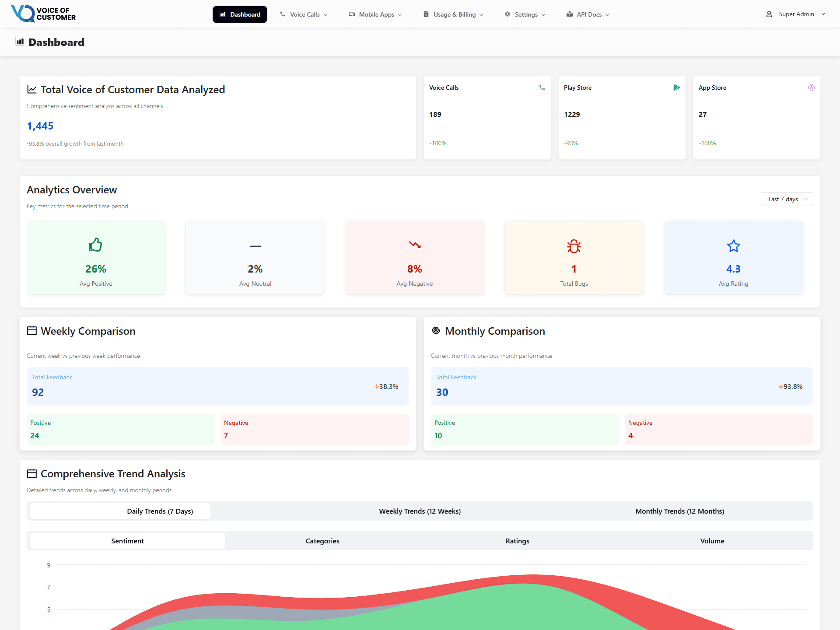This screenshot has height=630, width=840.
Task: Select the star icon for Avg Rating
Action: point(733,245)
